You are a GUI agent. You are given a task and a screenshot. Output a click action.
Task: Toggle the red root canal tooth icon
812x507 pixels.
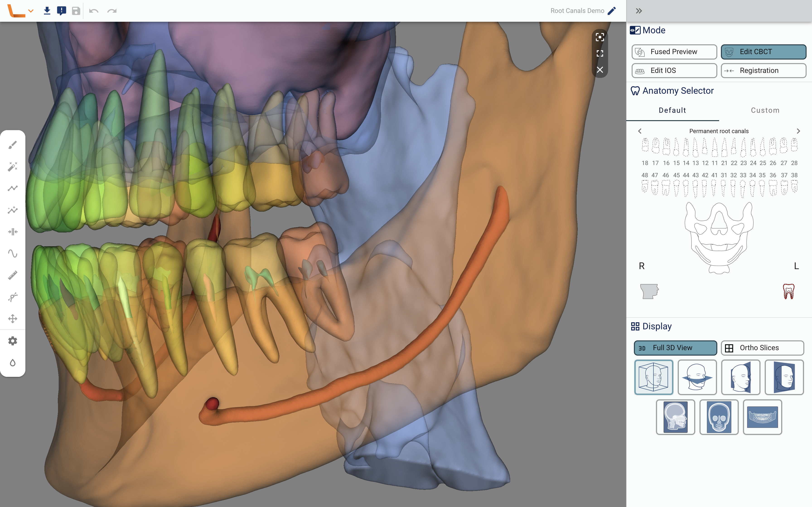click(788, 291)
